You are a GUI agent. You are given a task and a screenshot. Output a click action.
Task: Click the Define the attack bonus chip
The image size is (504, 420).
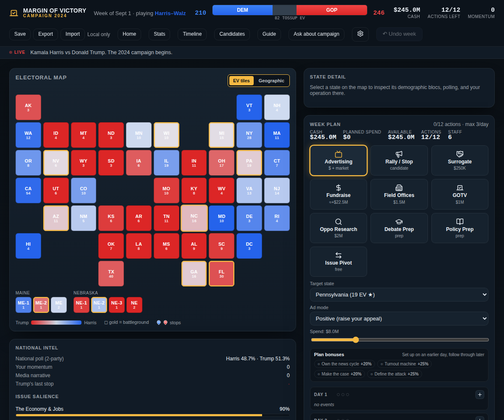click(394, 374)
